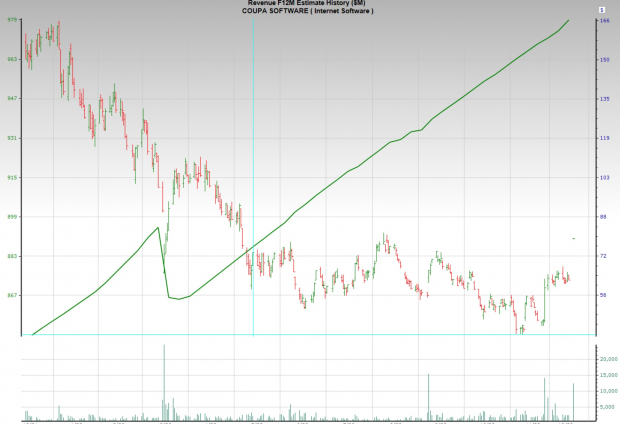
Task: Click the 'Revenue F12M Estimate History ($M)' title
Action: [308, 4]
